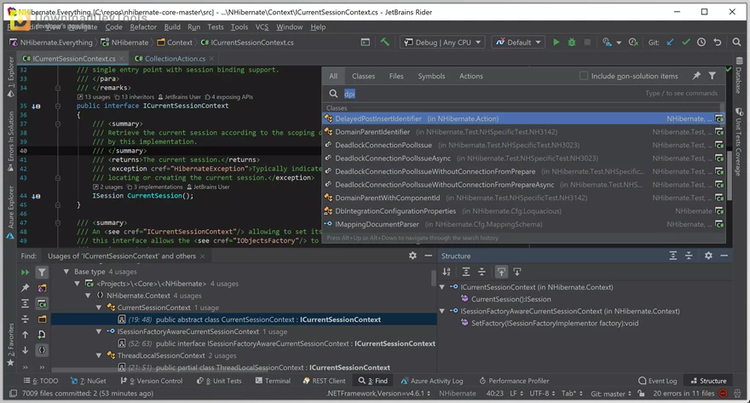
Task: Open the search popup filter funnel
Action: pyautogui.click(x=712, y=76)
